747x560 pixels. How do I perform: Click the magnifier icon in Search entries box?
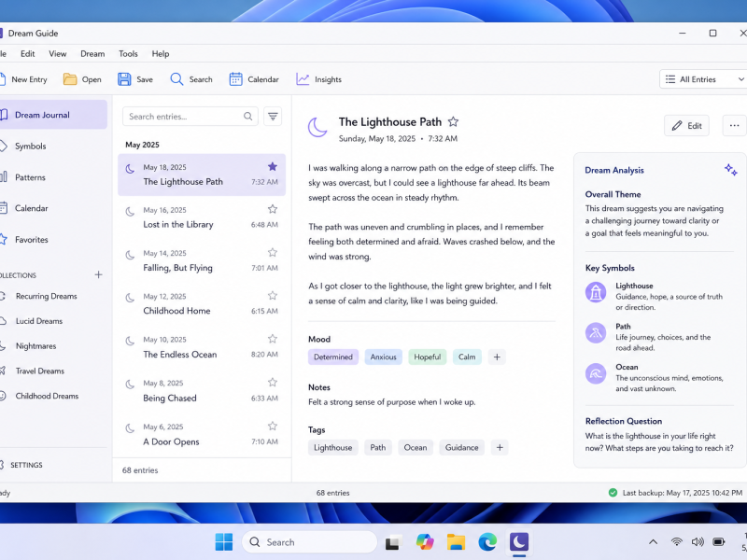coord(247,116)
